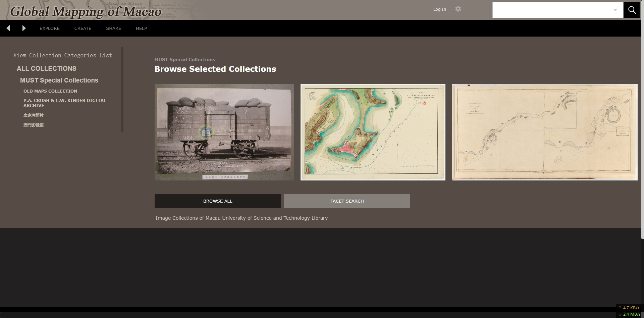The image size is (644, 318).
Task: Open the CREATE menu
Action: point(83,28)
